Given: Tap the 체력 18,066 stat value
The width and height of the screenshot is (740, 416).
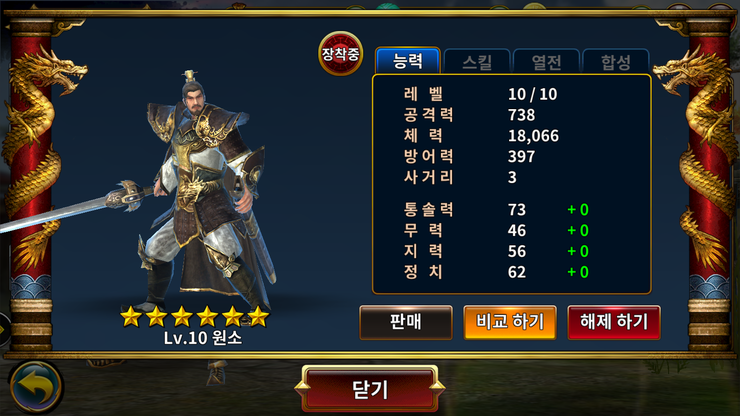Looking at the screenshot, I should pyautogui.click(x=533, y=136).
